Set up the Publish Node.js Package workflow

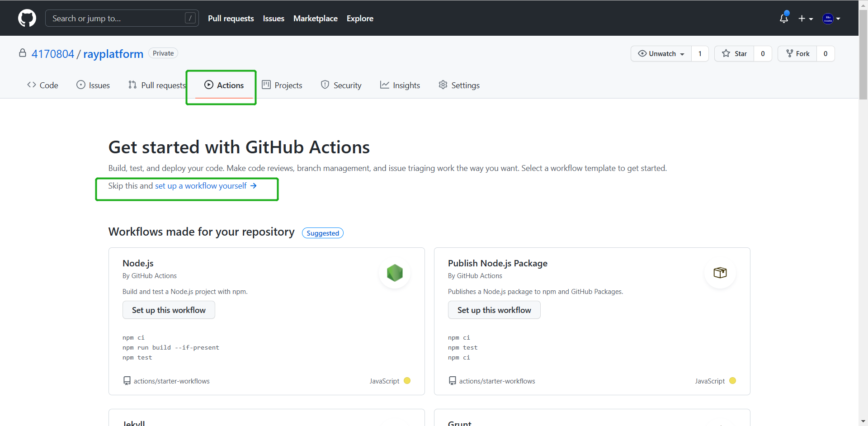[x=494, y=310]
